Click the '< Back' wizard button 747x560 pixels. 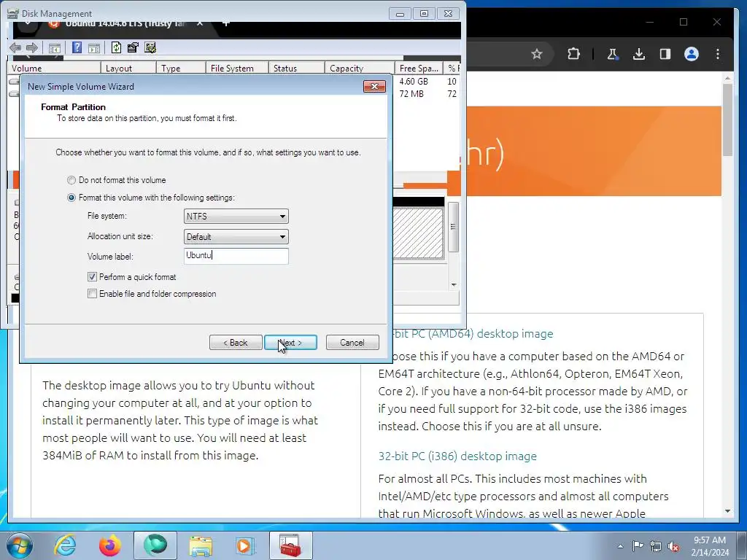pyautogui.click(x=236, y=343)
